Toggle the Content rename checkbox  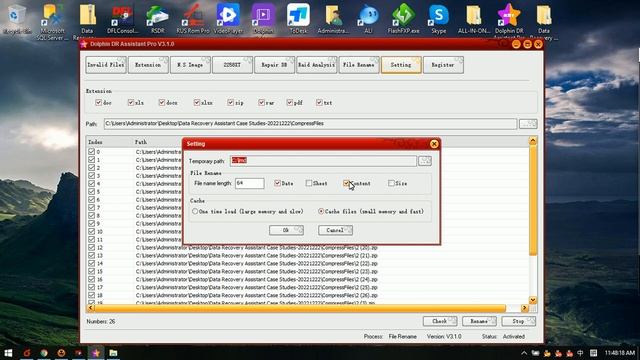[x=346, y=183]
